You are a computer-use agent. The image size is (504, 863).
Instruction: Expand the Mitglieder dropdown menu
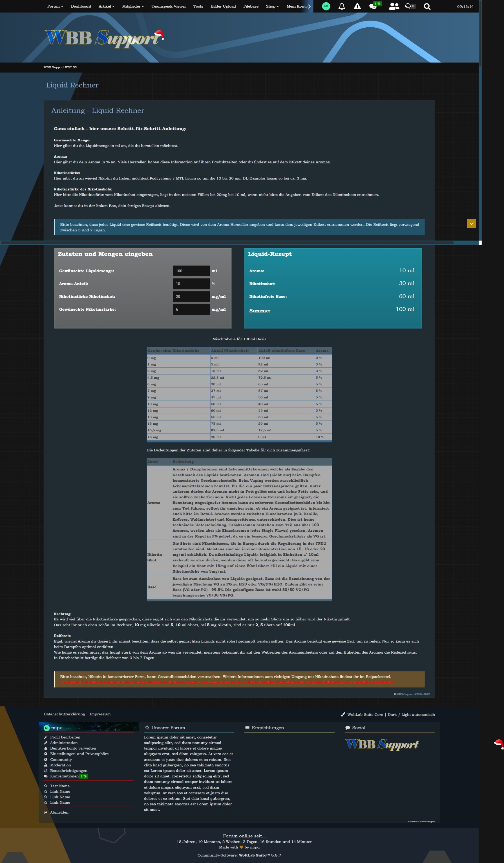133,6
